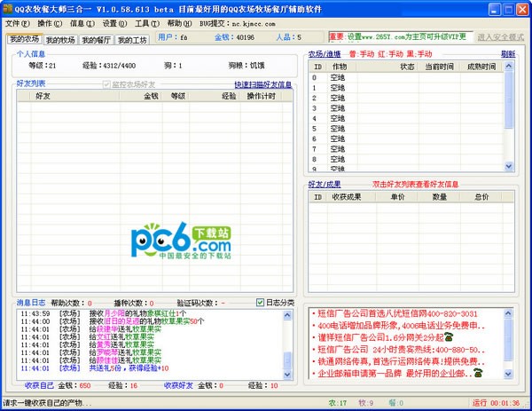This screenshot has width=532, height=411.
Task: Click the 数量 column header
Action: (x=439, y=197)
